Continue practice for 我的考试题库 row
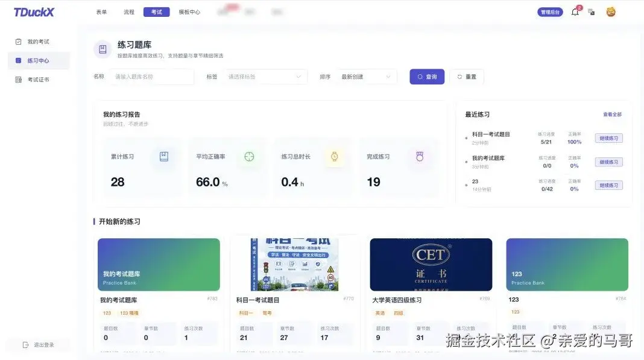 point(608,162)
